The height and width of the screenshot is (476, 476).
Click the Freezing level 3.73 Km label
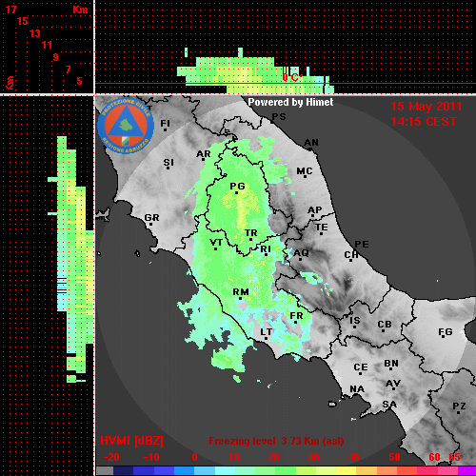(x=276, y=441)
